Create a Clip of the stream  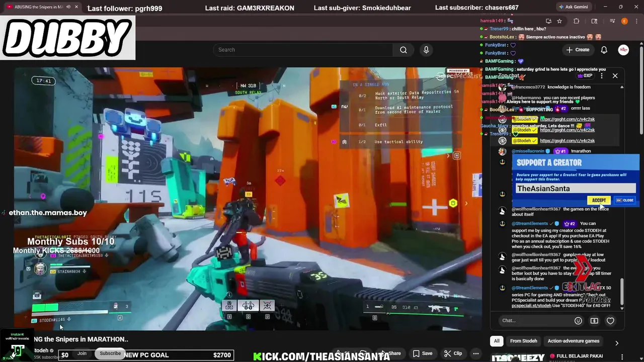453,353
